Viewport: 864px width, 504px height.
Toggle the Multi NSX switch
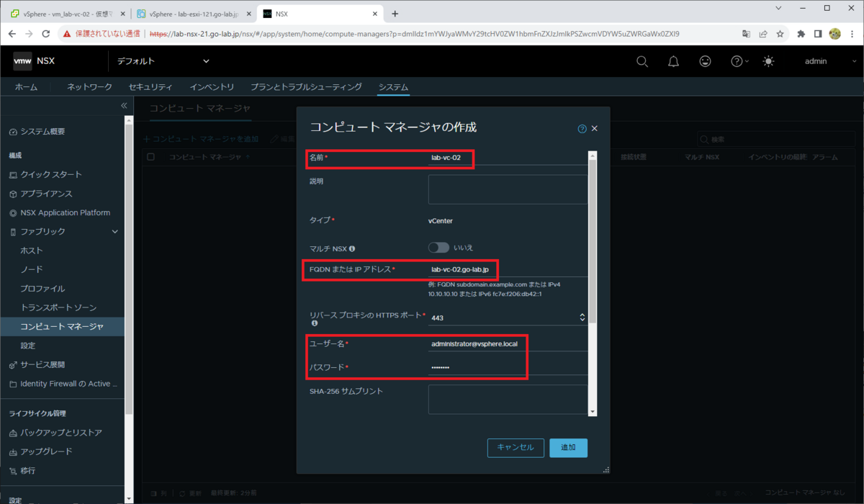pyautogui.click(x=438, y=248)
